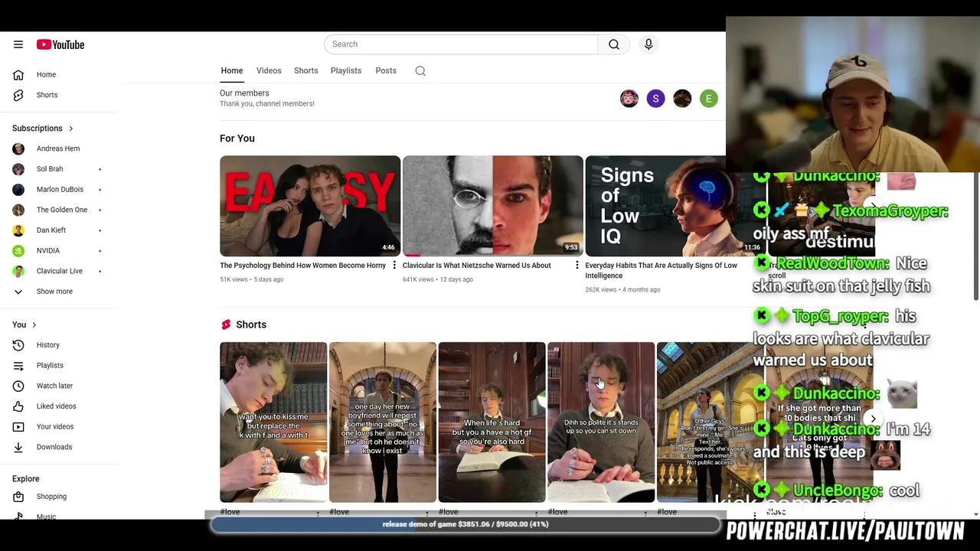Screen dimensions: 980x551
Task: Show next Shorts with arrow
Action: pos(873,419)
